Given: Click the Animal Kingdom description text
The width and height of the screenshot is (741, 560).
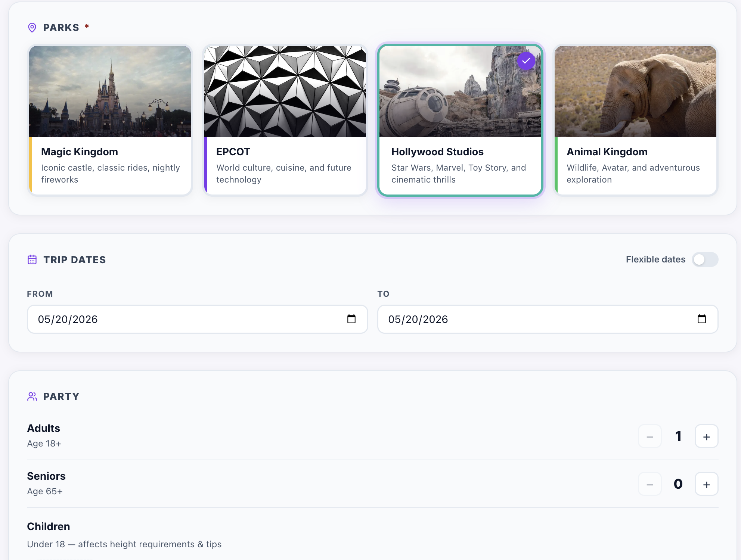Looking at the screenshot, I should click(633, 174).
